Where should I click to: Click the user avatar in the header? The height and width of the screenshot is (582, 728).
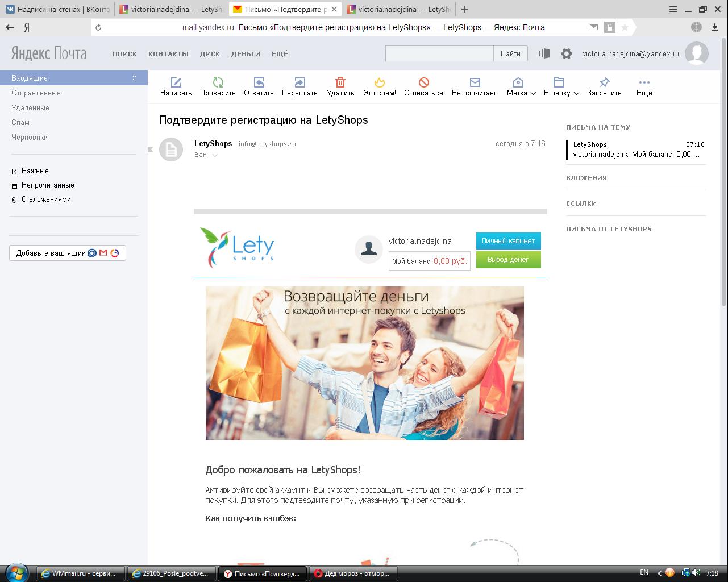point(697,53)
